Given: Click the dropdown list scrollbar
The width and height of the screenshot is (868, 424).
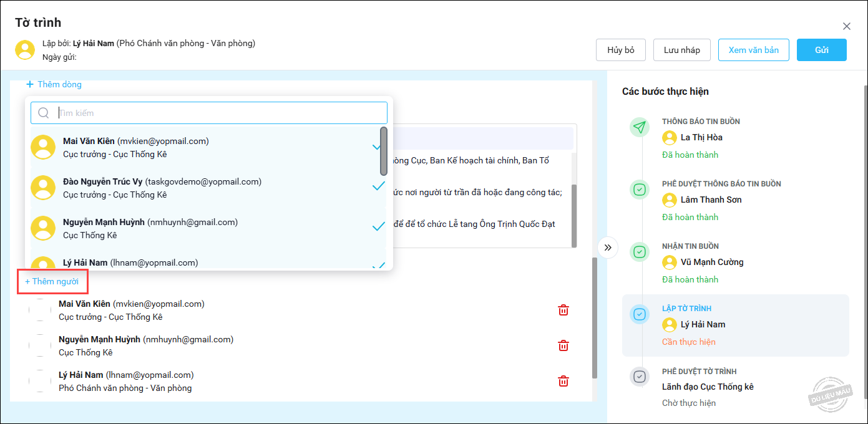Looking at the screenshot, I should (x=383, y=152).
